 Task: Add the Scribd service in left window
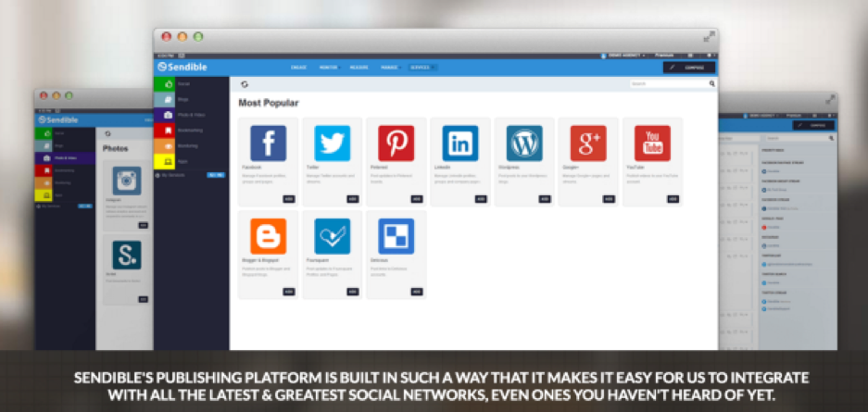144,299
